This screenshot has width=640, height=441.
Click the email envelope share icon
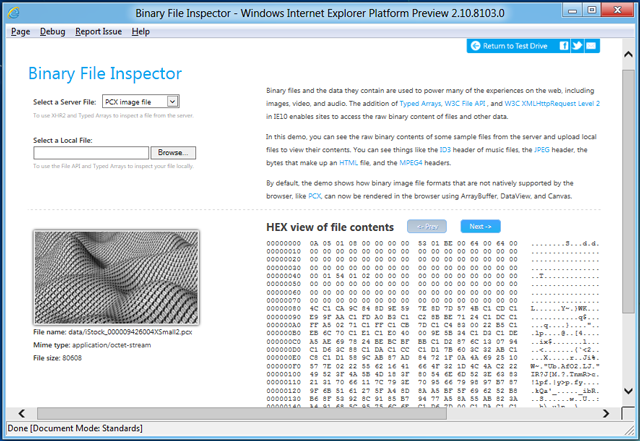point(591,46)
